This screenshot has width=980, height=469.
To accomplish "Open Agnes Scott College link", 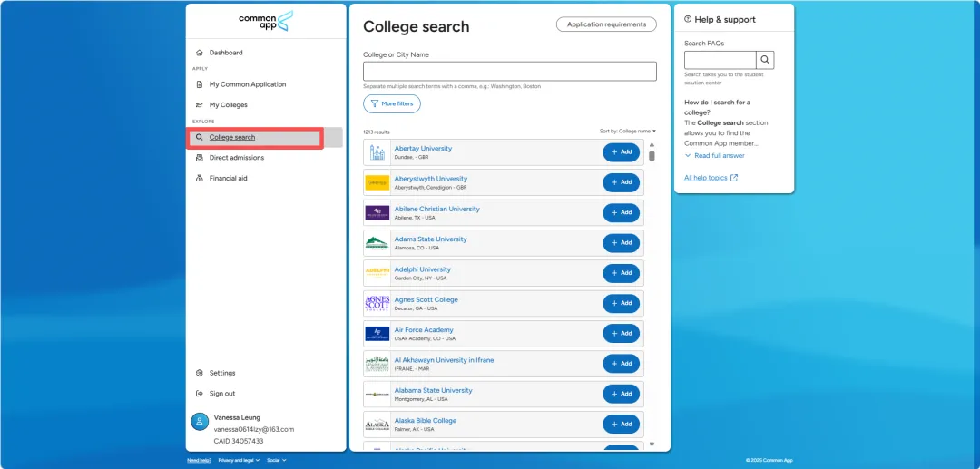I will (426, 299).
